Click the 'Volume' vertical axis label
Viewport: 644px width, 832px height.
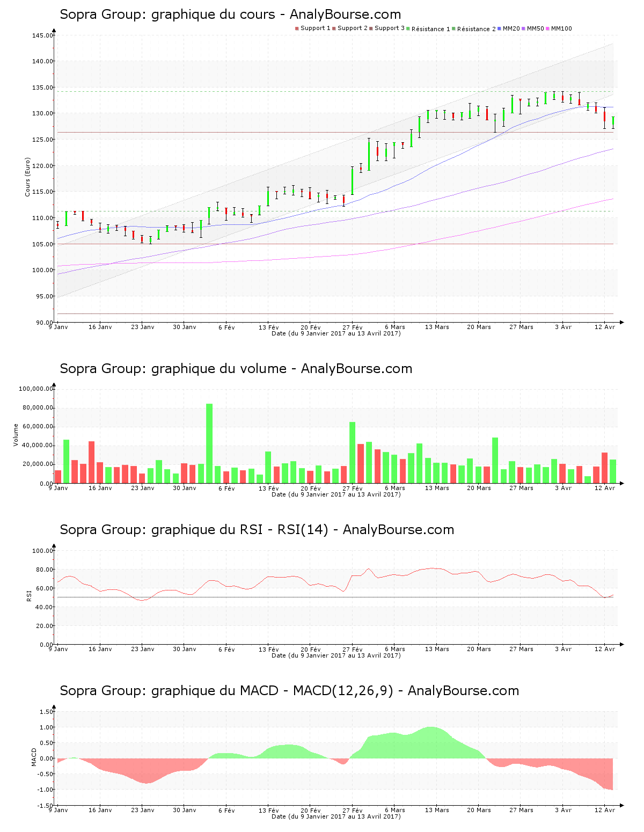[16, 435]
